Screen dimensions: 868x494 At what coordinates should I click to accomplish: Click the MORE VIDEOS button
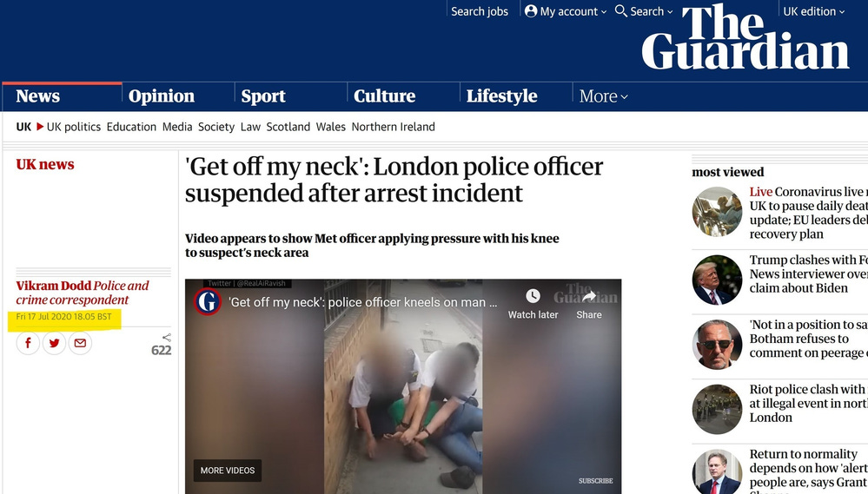pyautogui.click(x=228, y=471)
